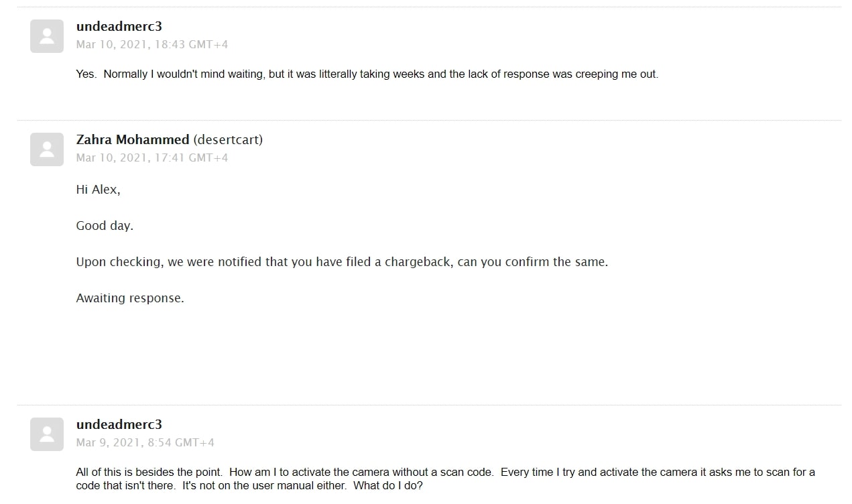
Task: Click the Mar 9, 2021, 8:54 GMT+4 timestamp
Action: coord(145,443)
